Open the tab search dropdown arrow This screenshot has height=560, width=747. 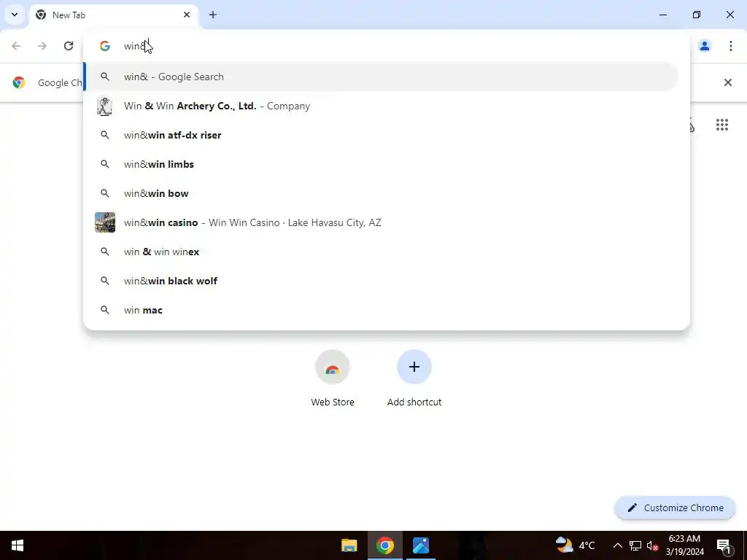[x=15, y=15]
